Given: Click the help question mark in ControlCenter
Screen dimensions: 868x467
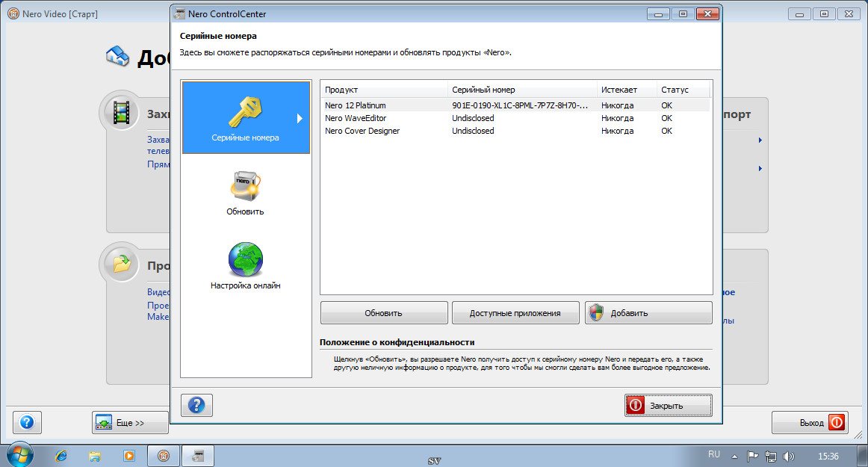Looking at the screenshot, I should [196, 405].
